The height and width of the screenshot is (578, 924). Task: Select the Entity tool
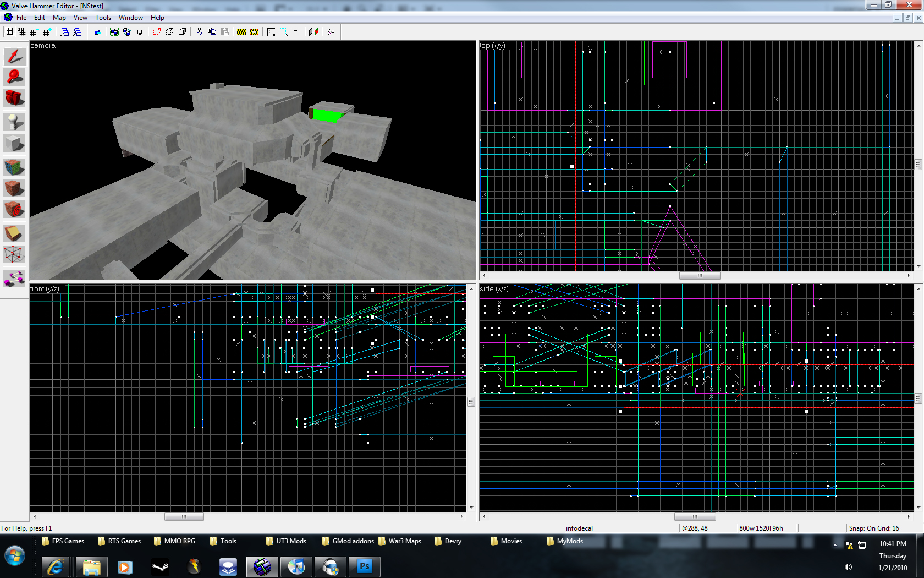click(14, 122)
